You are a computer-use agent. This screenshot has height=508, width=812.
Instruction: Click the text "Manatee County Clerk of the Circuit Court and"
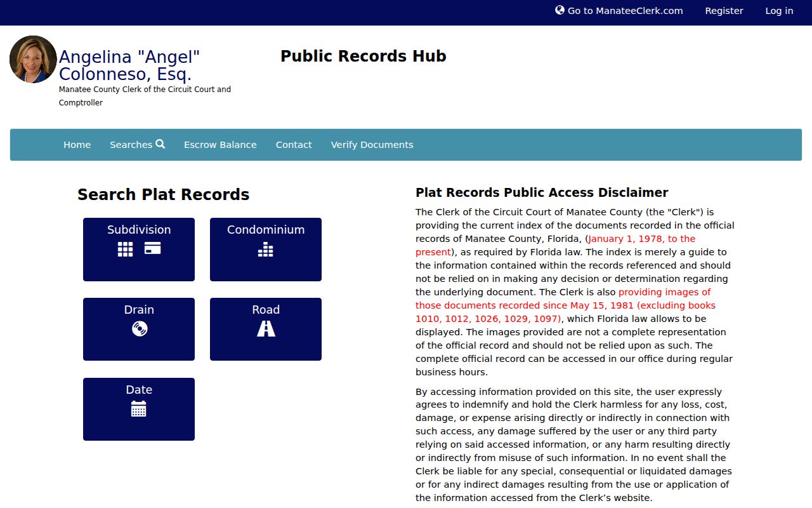tap(145, 90)
